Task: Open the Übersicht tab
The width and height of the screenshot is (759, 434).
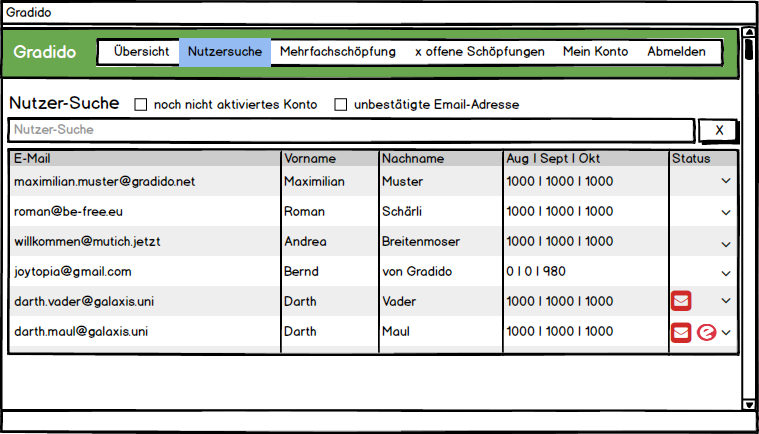Action: (141, 52)
